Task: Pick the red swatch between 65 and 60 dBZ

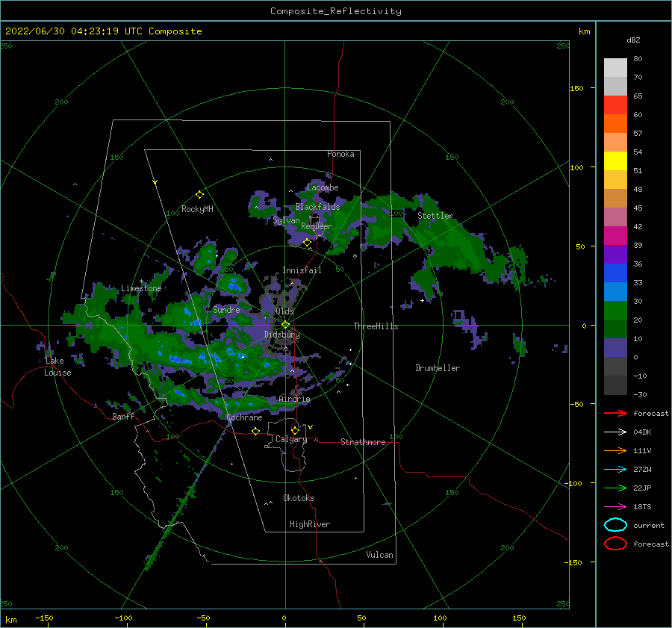Action: pyautogui.click(x=615, y=105)
